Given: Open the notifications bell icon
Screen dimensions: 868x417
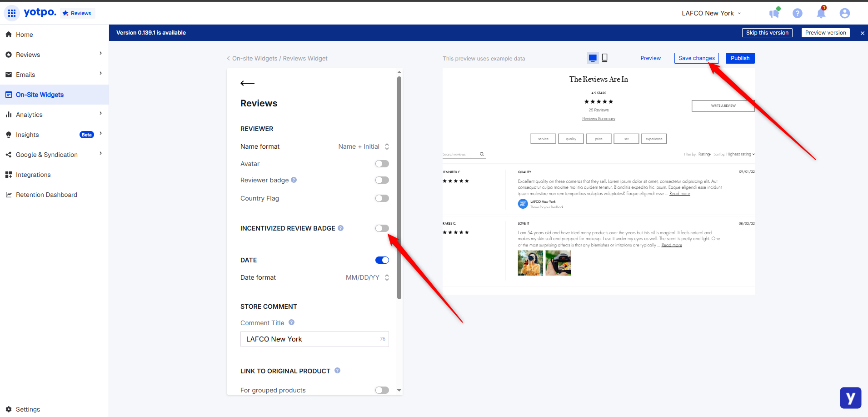Looking at the screenshot, I should click(821, 13).
